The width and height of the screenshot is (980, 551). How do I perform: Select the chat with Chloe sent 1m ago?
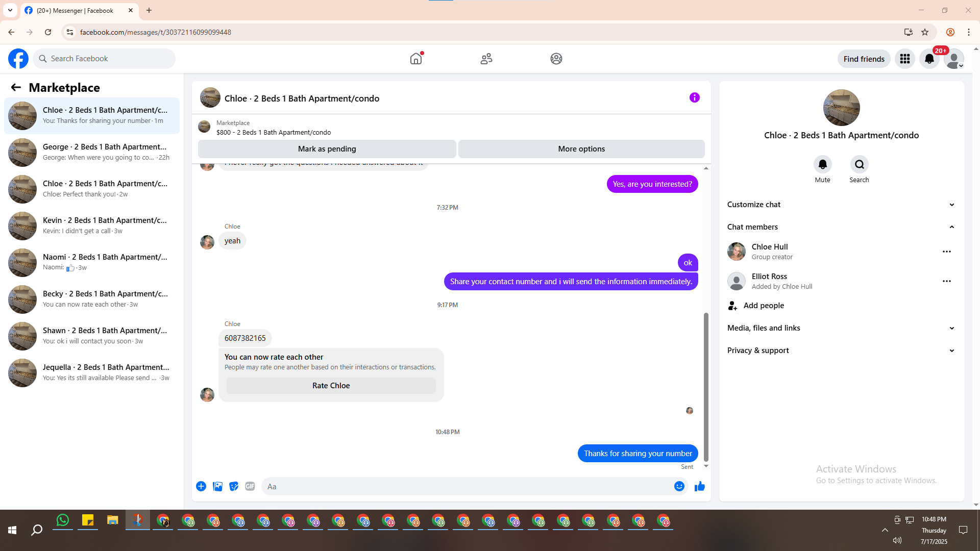pos(92,115)
